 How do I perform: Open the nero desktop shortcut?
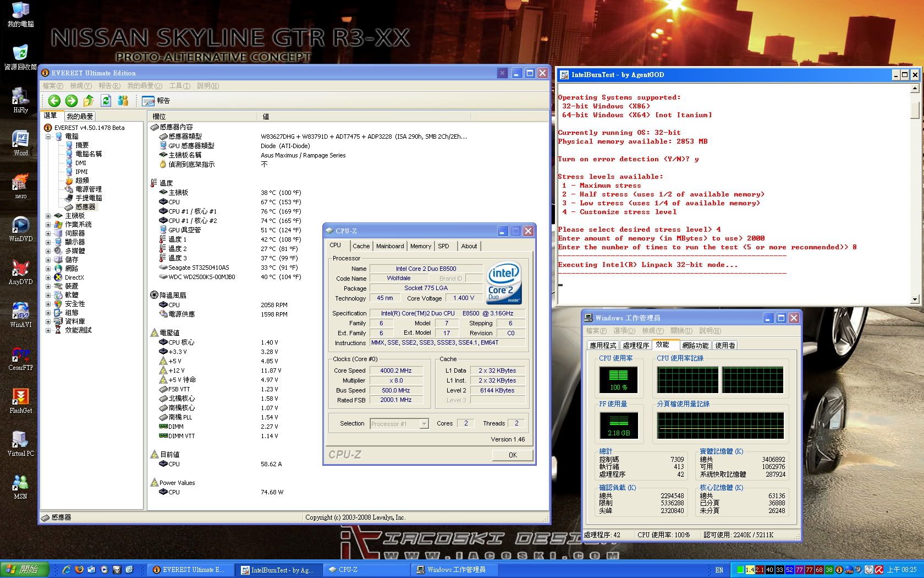(20, 186)
